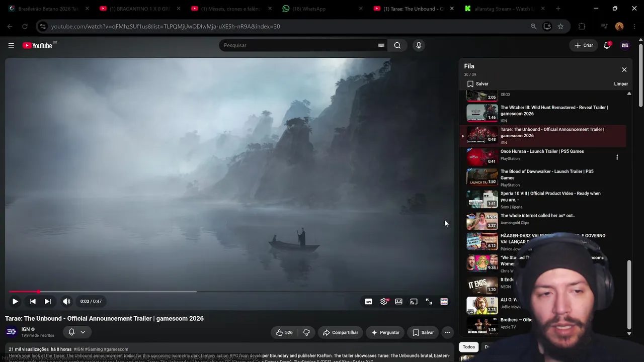This screenshot has height=362, width=644.
Task: Save video with Salvar below player
Action: tap(423, 332)
